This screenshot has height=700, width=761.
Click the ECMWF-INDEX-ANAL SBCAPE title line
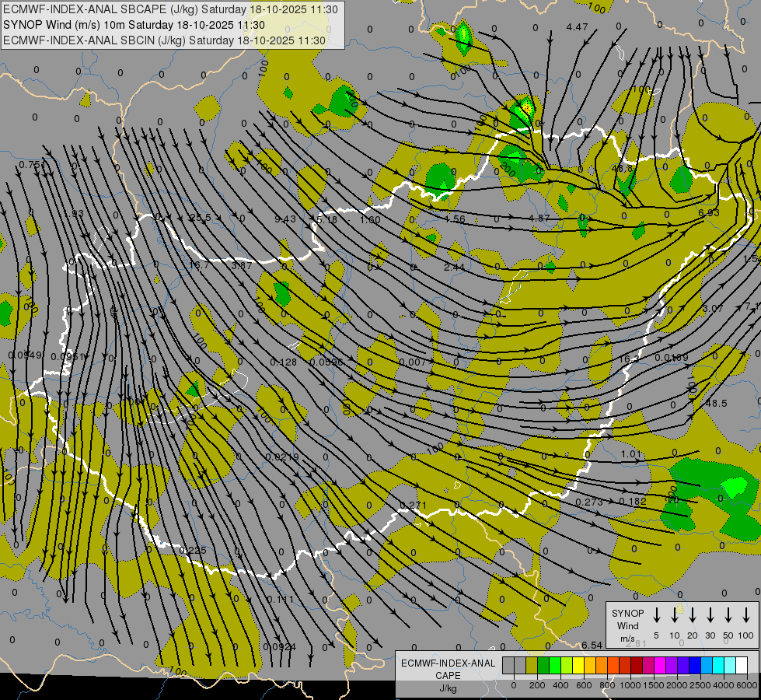click(170, 9)
